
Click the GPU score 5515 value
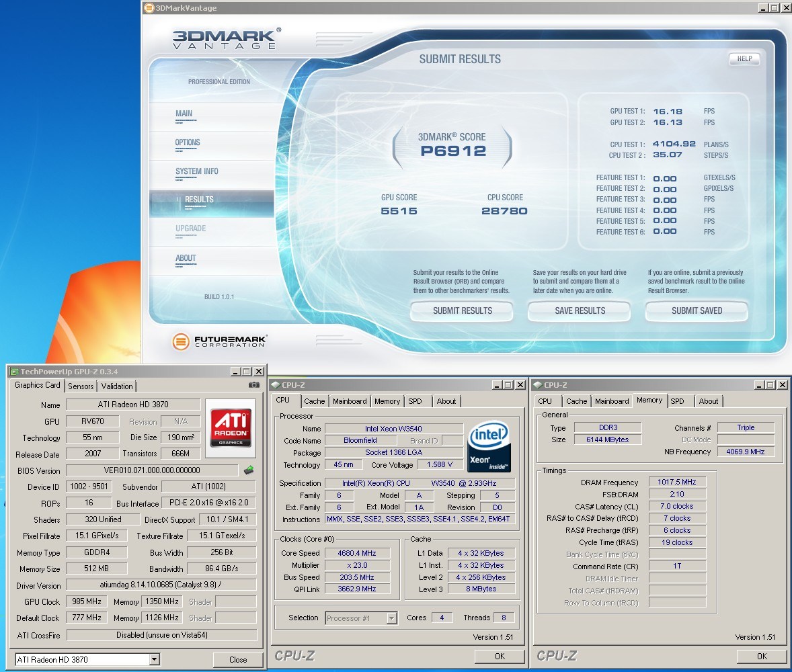pos(399,211)
